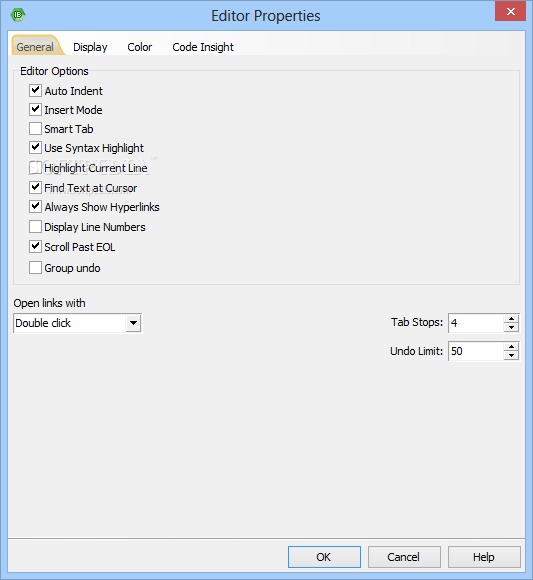Decrease Undo Limit with down arrow

(511, 356)
